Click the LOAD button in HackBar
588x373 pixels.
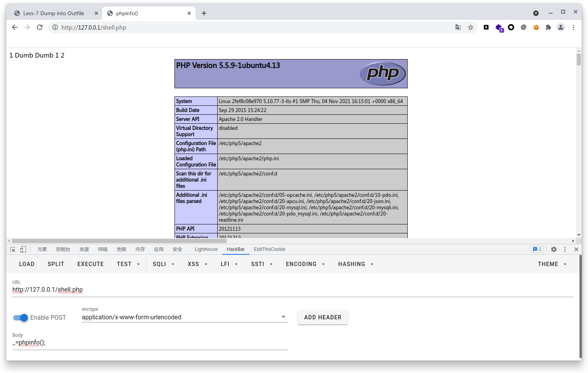tap(27, 264)
